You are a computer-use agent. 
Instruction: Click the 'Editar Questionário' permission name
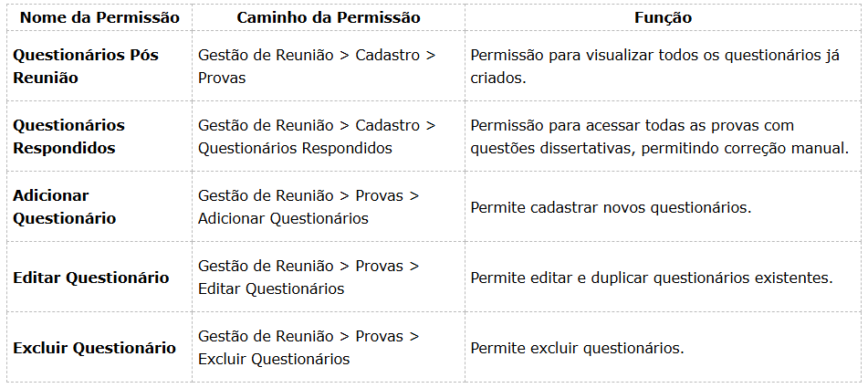coord(90,278)
